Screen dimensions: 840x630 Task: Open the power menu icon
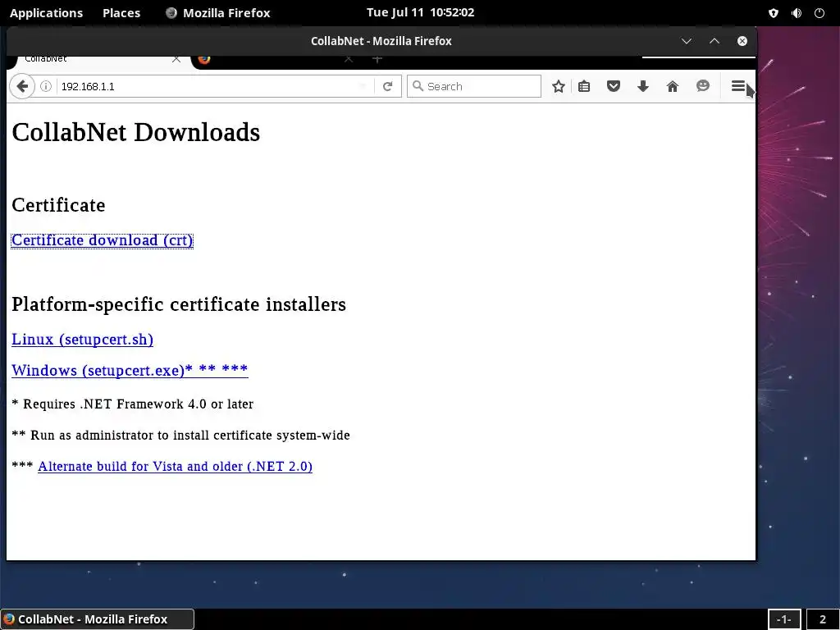(x=819, y=13)
